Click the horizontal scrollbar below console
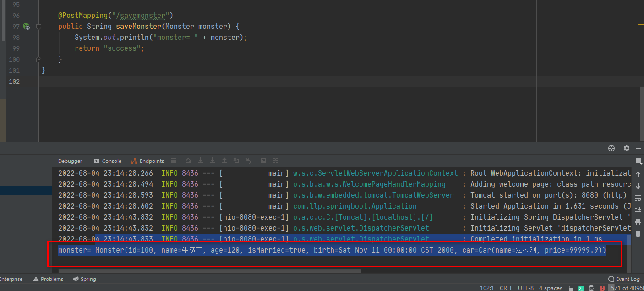 click(x=209, y=271)
